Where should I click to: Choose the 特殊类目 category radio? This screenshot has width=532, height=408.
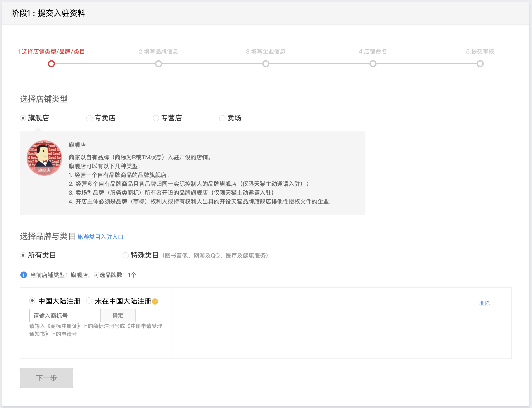[126, 255]
